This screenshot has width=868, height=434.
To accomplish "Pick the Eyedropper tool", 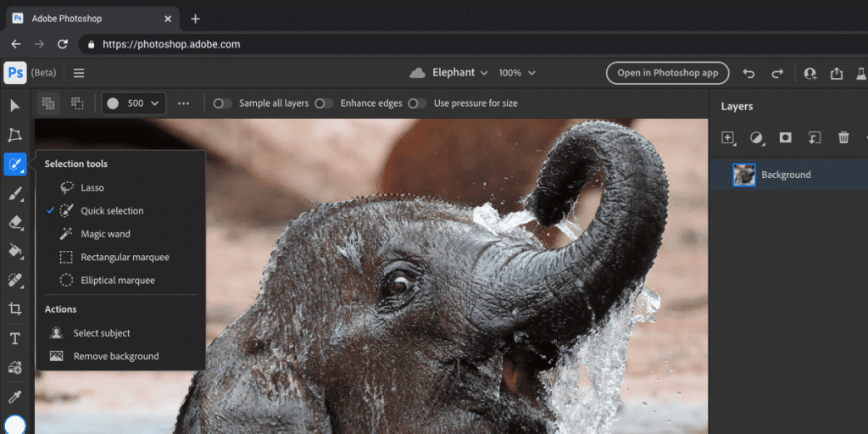I will pos(14,396).
